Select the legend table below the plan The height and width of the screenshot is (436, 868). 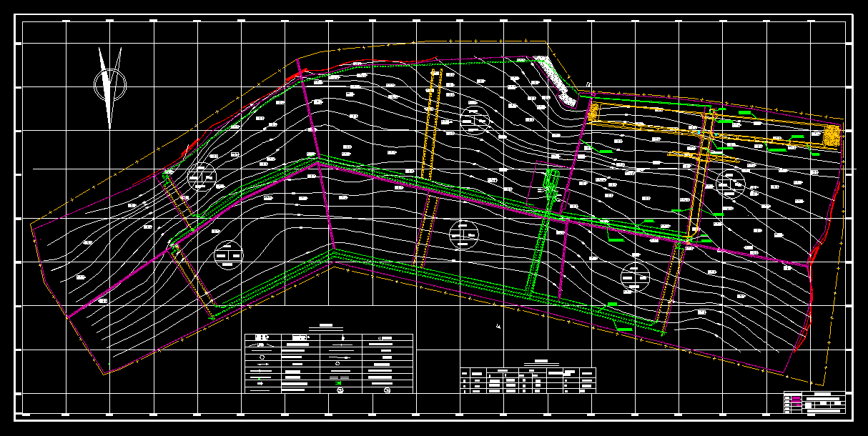click(329, 363)
